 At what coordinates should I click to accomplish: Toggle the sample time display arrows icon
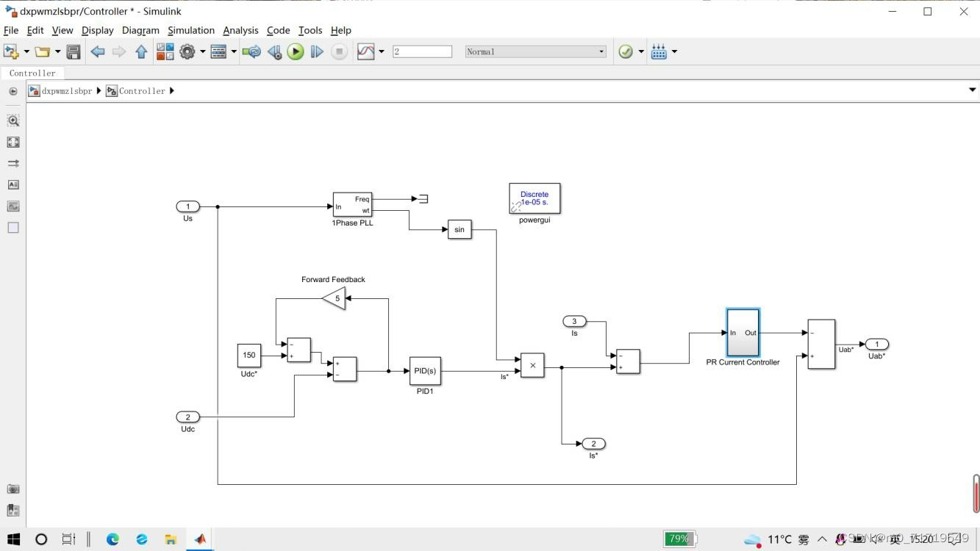13,163
